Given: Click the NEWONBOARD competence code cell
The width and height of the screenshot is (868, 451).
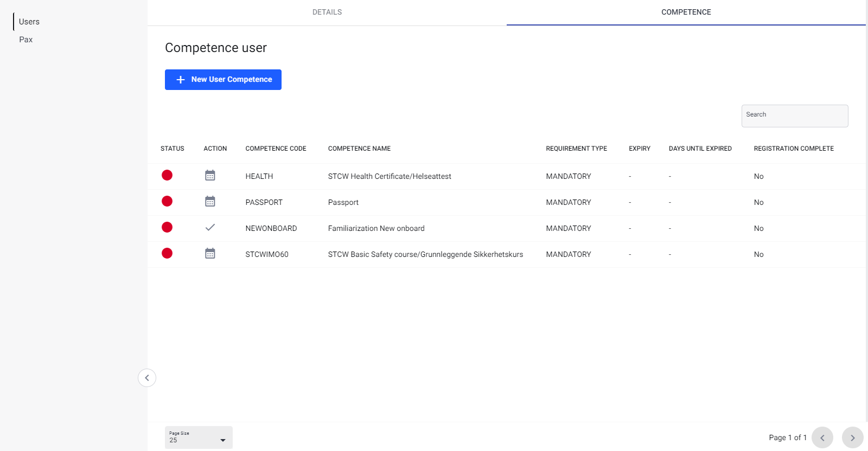Looking at the screenshot, I should (271, 228).
